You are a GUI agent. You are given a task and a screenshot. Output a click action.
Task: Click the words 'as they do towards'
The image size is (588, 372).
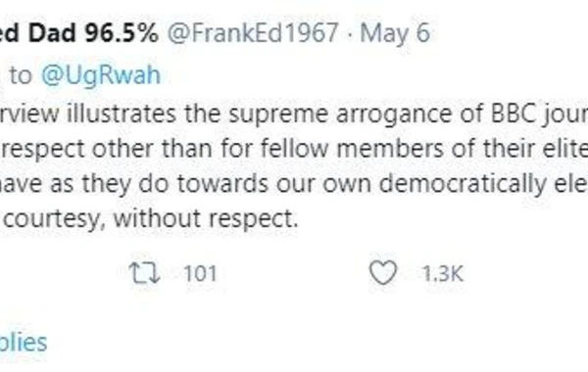[159, 184]
